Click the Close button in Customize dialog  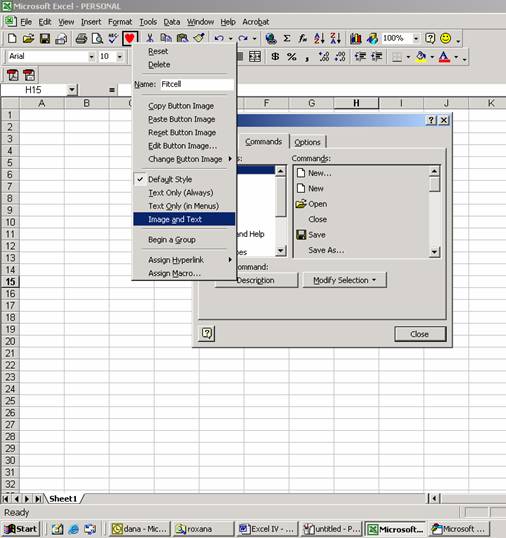[420, 334]
